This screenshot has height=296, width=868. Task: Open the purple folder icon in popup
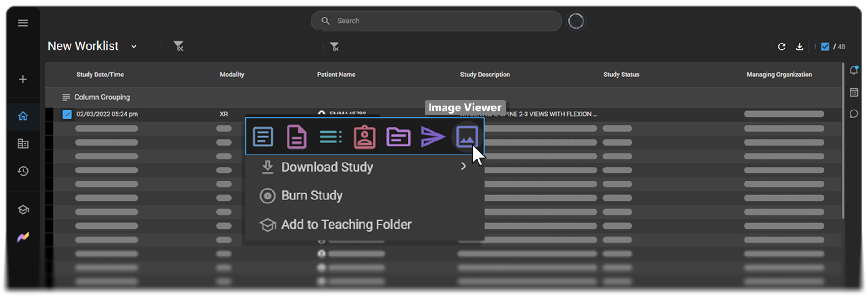[399, 137]
